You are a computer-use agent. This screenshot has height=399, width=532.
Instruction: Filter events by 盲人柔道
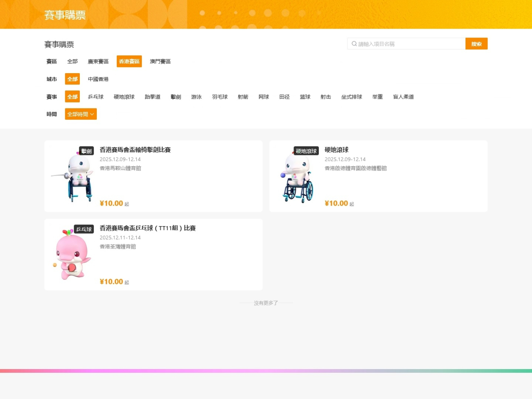coord(403,97)
